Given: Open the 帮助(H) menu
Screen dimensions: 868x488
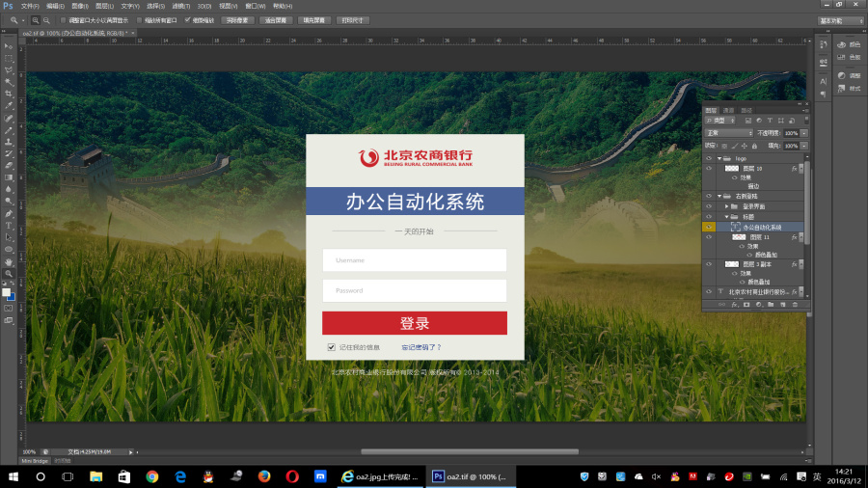Looking at the screenshot, I should [283, 6].
